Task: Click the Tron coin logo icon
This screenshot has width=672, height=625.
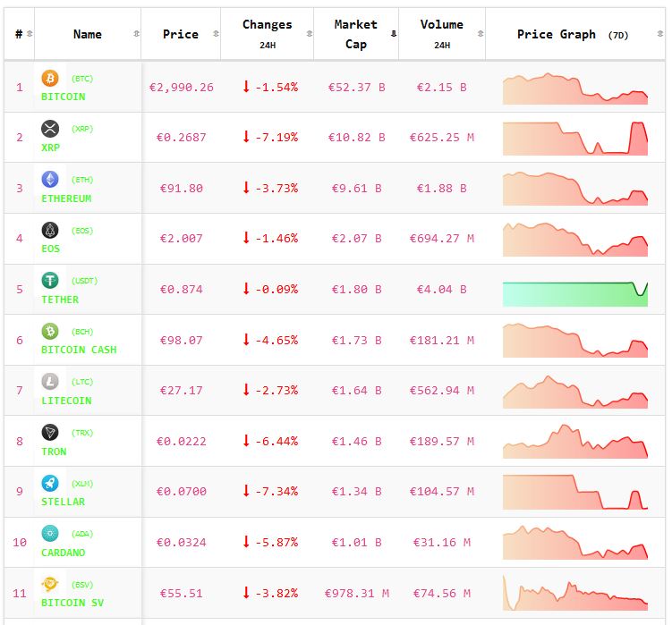Action: pos(50,433)
